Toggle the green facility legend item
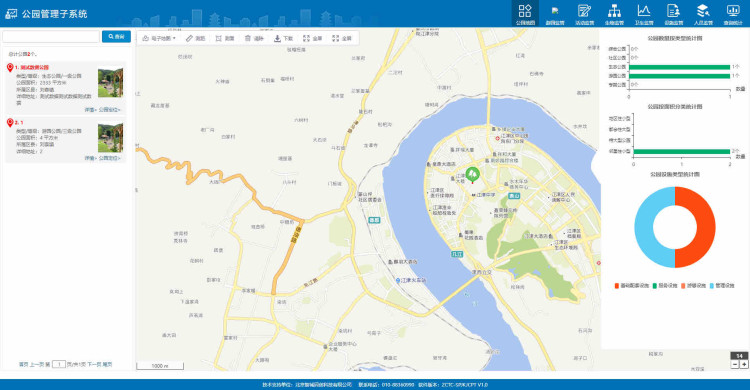Screen dimensions: 750x390 [665, 286]
